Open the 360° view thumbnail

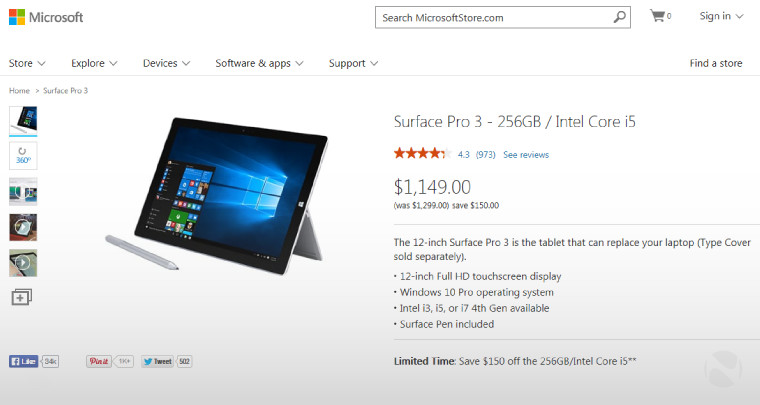[x=23, y=156]
